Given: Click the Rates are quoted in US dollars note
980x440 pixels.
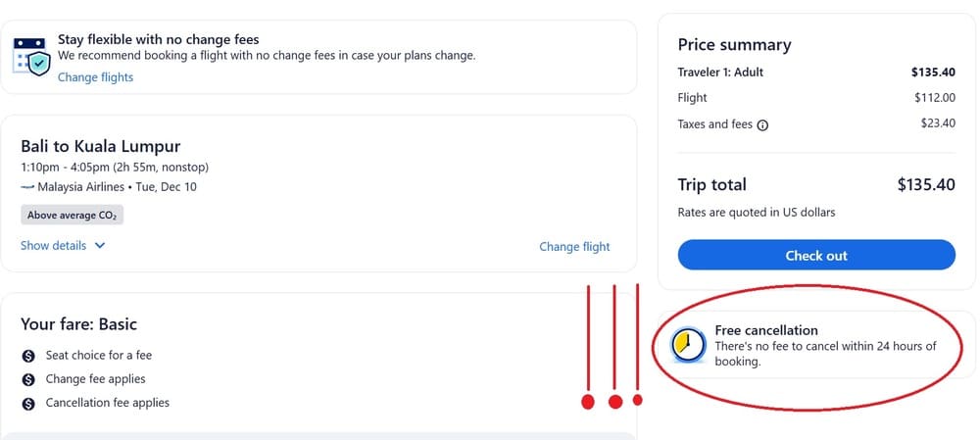Looking at the screenshot, I should 757,212.
